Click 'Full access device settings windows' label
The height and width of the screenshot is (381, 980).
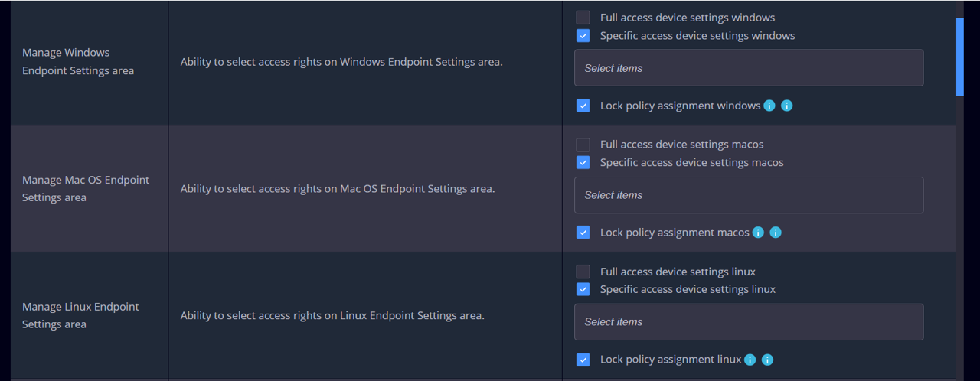[x=688, y=18]
